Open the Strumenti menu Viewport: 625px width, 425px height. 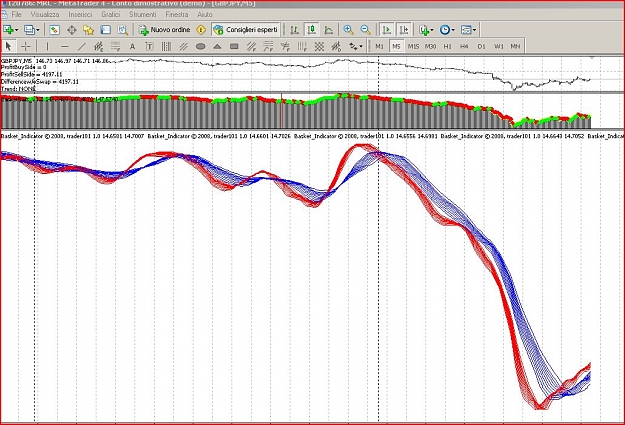coord(142,14)
